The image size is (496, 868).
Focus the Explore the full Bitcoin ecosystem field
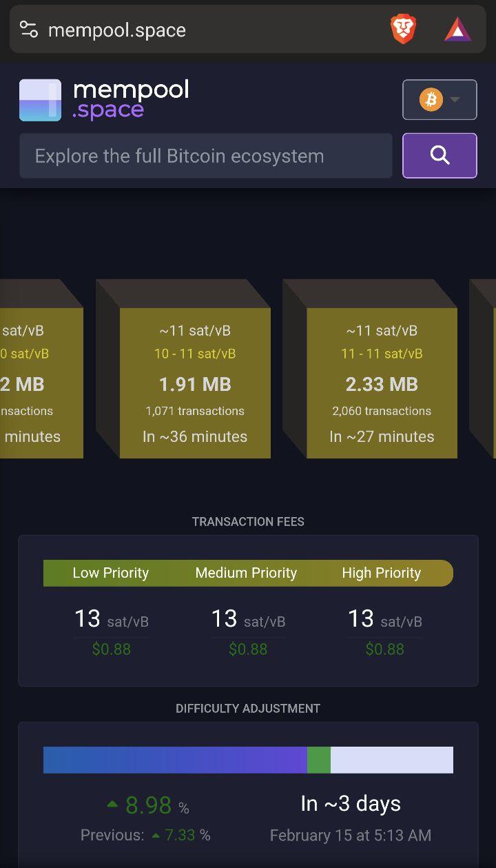click(206, 156)
